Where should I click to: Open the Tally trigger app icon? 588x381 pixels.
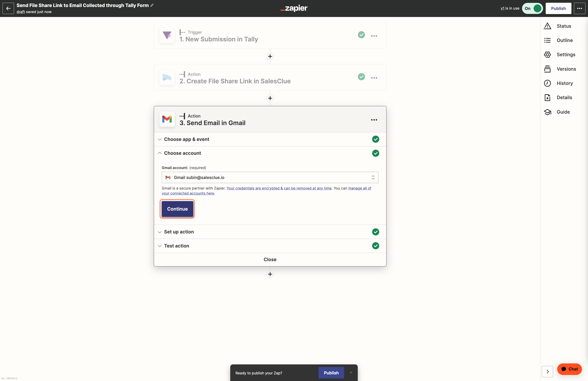click(167, 35)
